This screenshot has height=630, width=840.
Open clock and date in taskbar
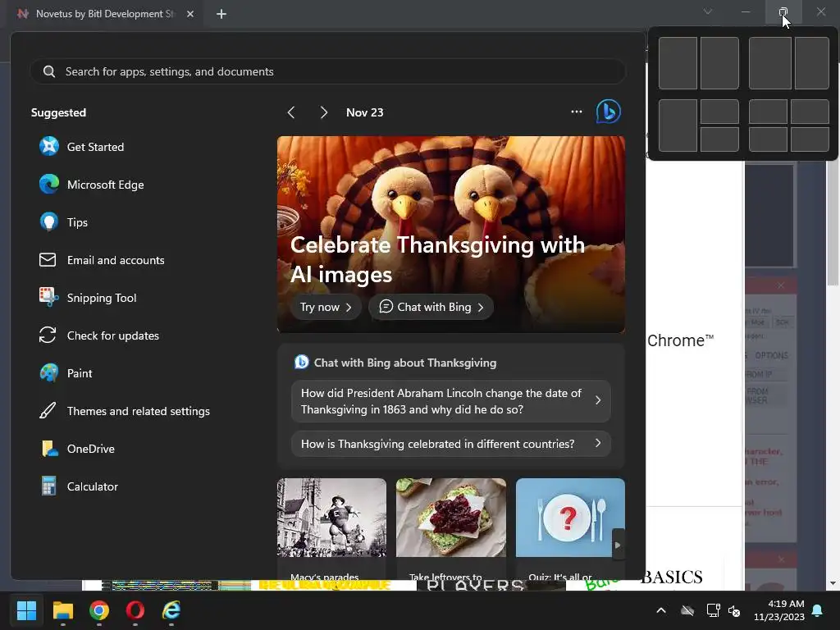779,610
